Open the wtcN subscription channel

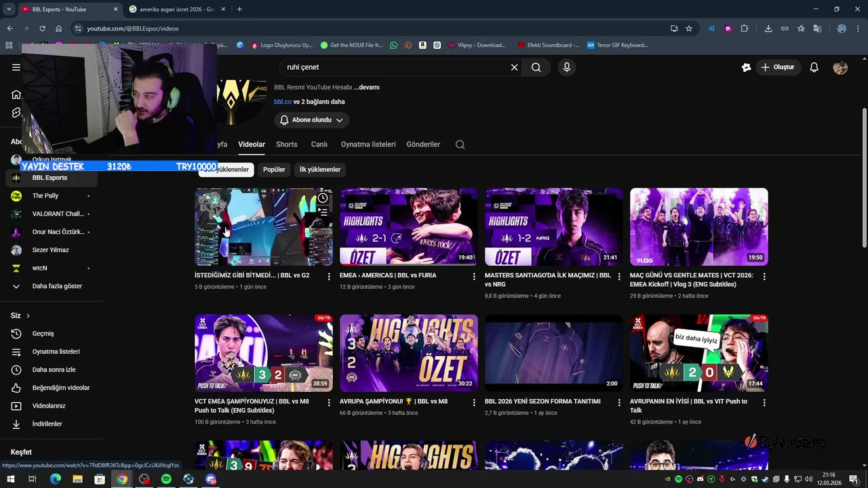click(52, 268)
